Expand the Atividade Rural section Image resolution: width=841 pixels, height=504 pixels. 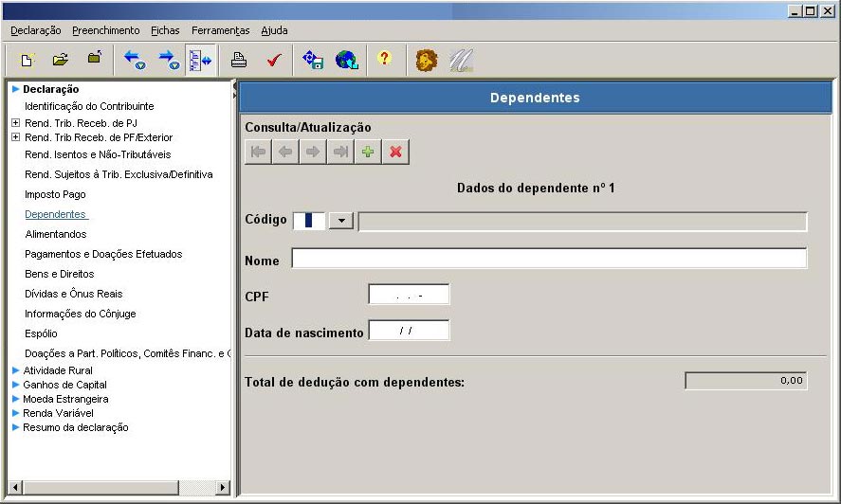[x=15, y=370]
